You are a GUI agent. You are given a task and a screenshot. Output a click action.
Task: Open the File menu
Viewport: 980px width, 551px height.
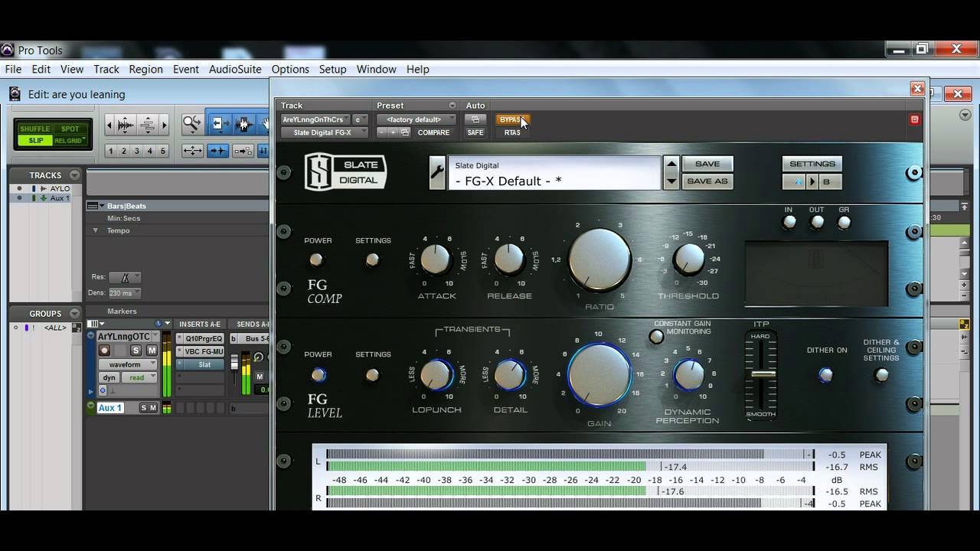13,69
